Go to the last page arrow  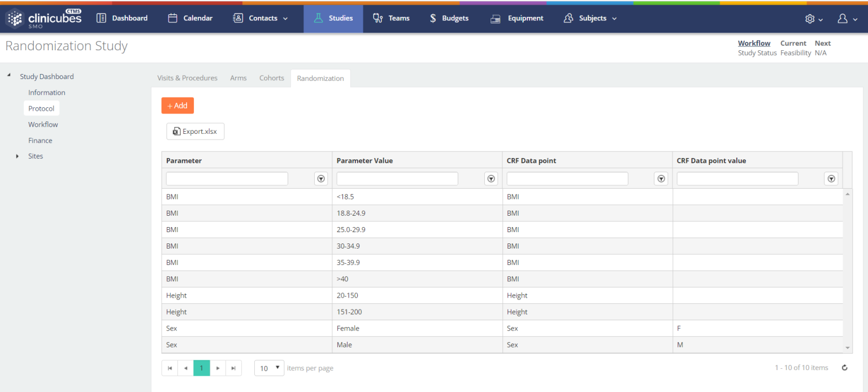point(233,368)
